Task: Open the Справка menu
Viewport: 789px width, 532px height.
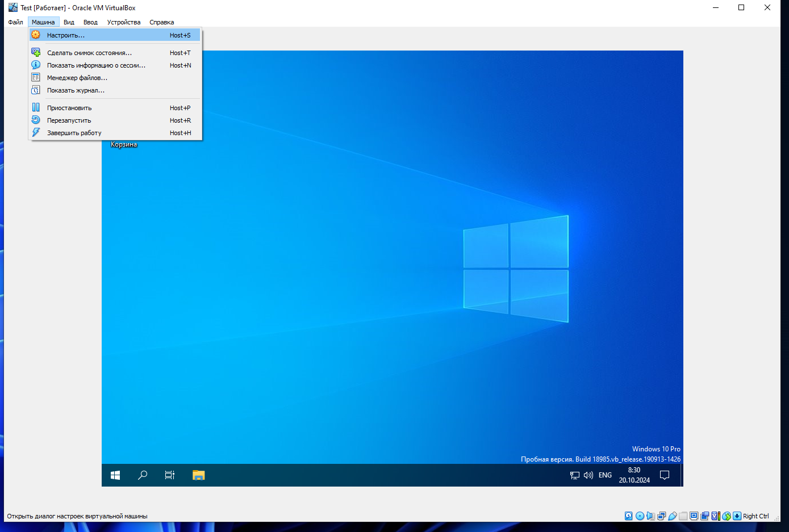Action: click(x=162, y=22)
